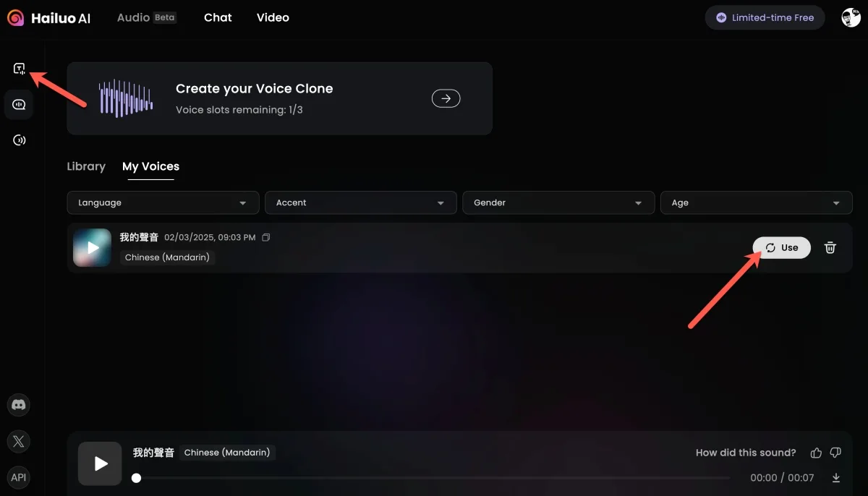Click the audio progress slider handle
868x496 pixels.
[136, 478]
